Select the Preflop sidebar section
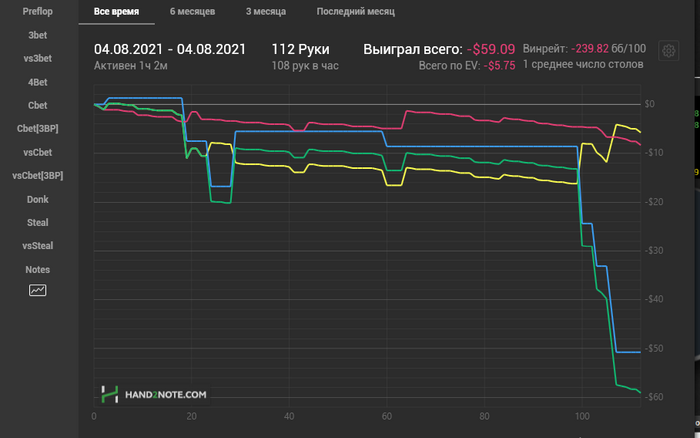The width and height of the screenshot is (700, 438). point(38,12)
